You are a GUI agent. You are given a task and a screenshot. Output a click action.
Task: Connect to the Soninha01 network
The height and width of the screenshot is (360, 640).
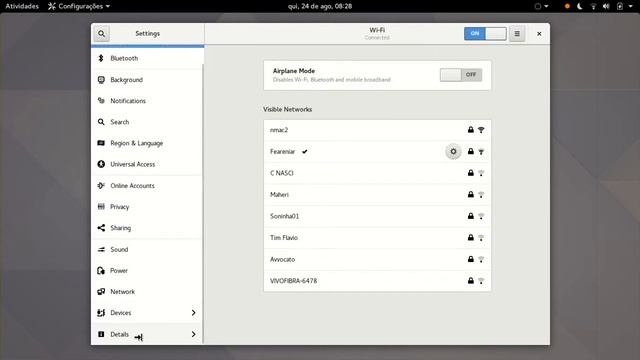coord(377,216)
